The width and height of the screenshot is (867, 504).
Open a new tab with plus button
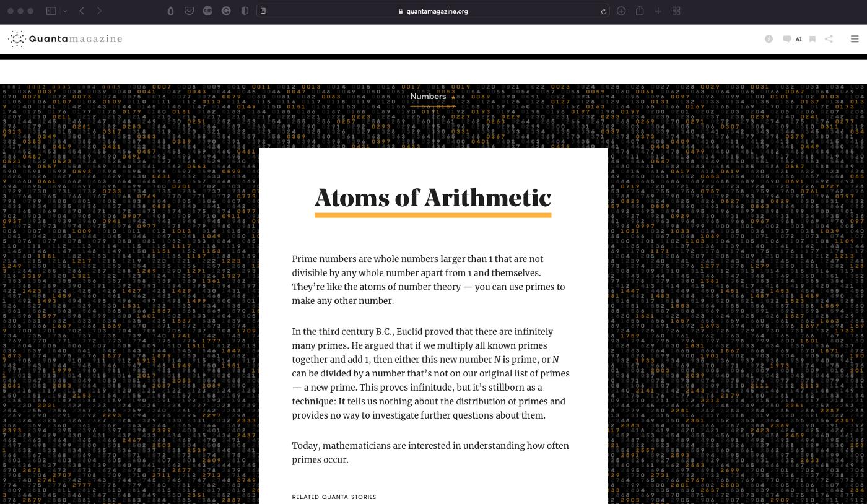658,11
